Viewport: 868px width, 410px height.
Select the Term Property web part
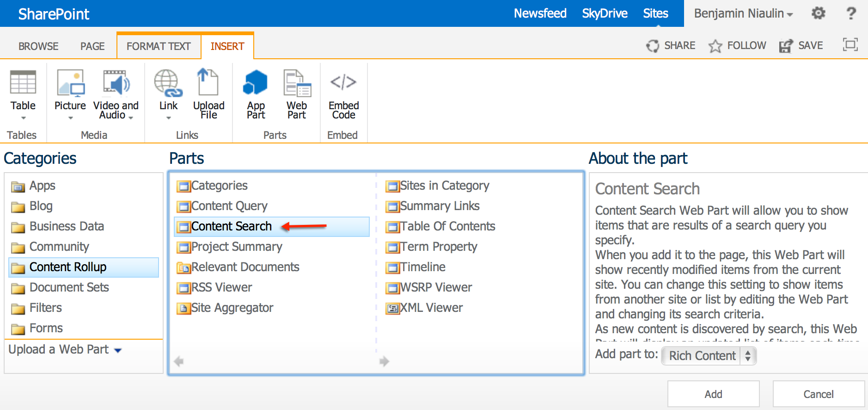pyautogui.click(x=431, y=247)
